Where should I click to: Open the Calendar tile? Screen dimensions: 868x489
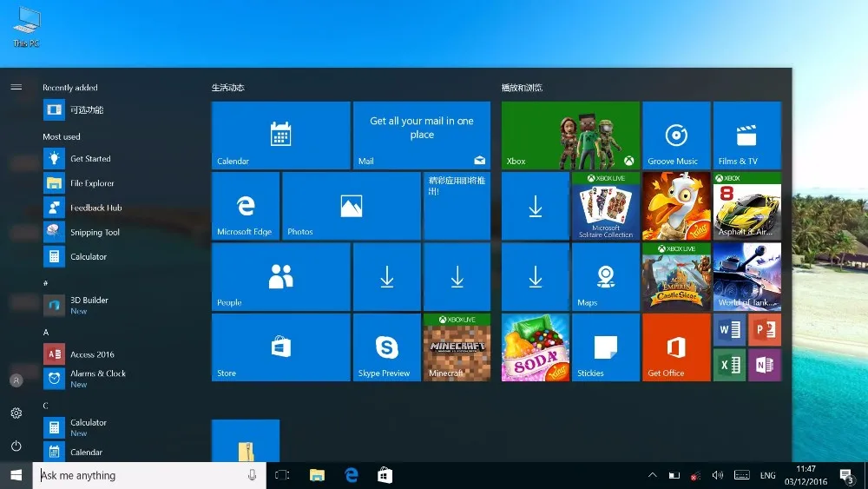click(280, 135)
